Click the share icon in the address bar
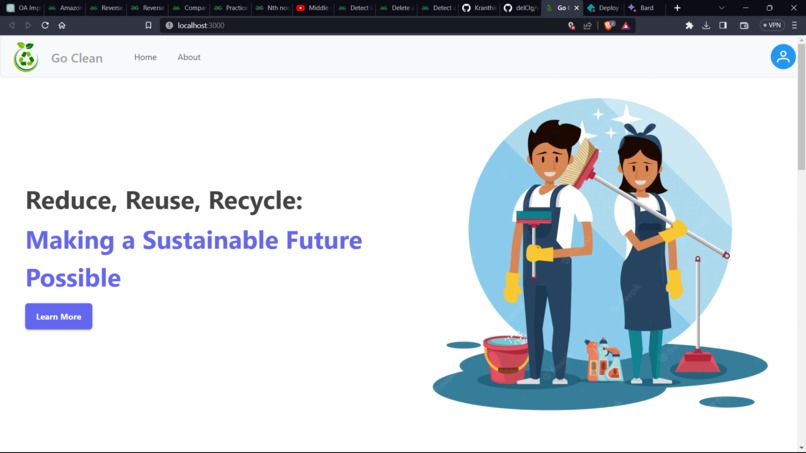The height and width of the screenshot is (453, 806). tap(588, 26)
